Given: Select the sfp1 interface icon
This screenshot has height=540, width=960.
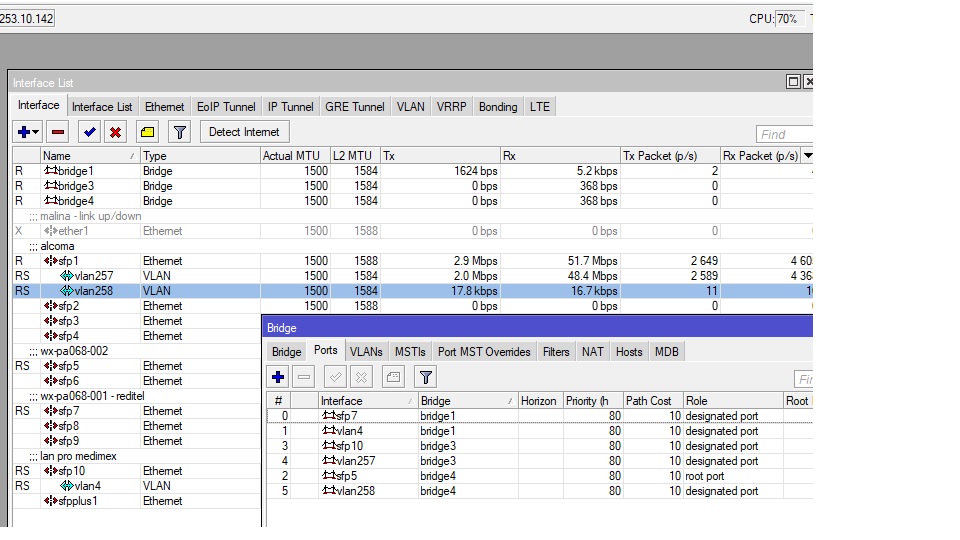Looking at the screenshot, I should tap(51, 261).
